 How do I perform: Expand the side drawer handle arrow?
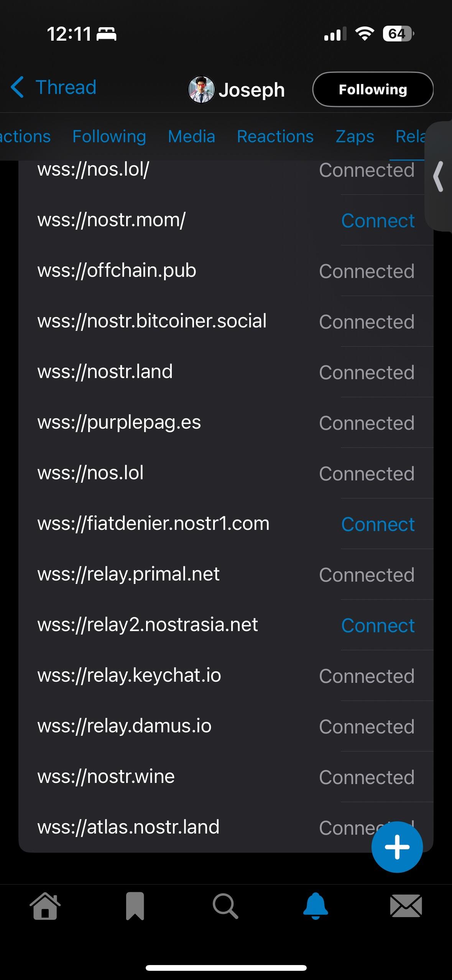(439, 176)
